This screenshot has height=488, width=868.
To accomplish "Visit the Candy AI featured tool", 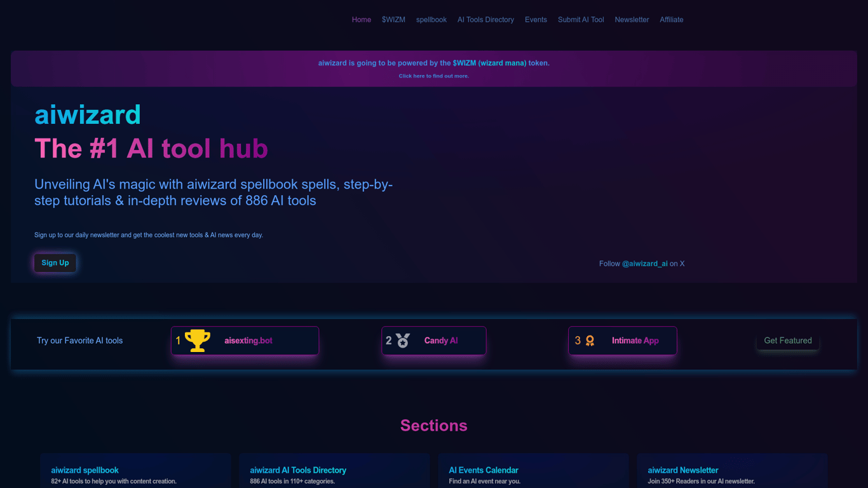I will click(x=434, y=341).
